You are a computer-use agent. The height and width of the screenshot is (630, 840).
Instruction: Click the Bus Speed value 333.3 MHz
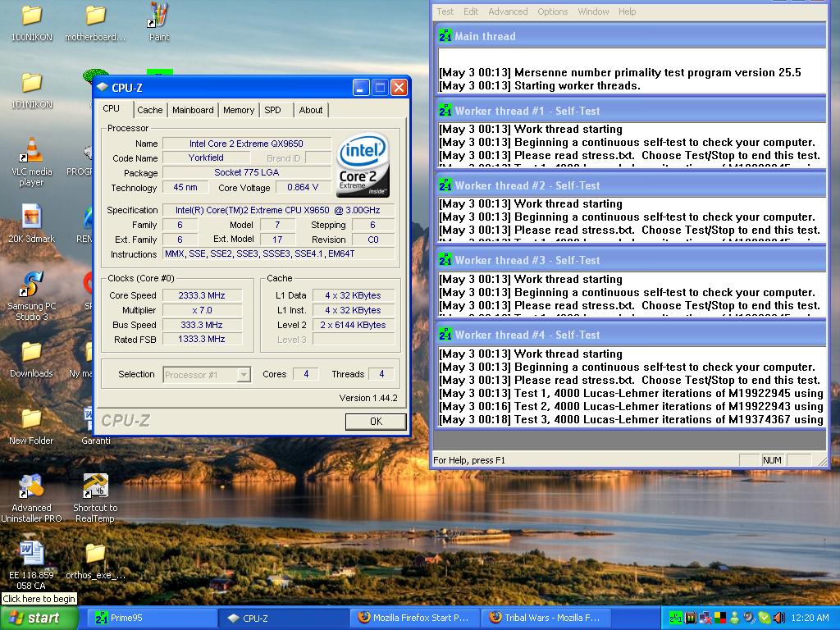click(x=202, y=325)
